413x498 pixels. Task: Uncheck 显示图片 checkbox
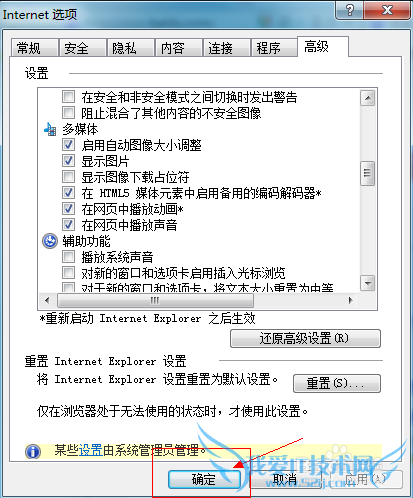(x=68, y=161)
